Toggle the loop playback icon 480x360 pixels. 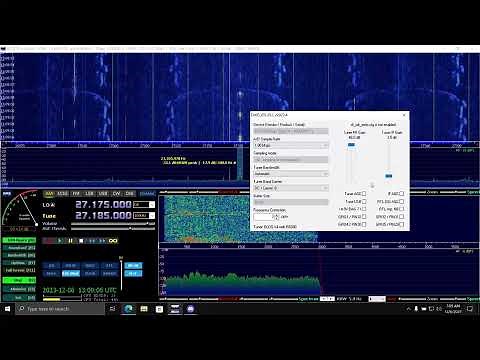(x=113, y=241)
